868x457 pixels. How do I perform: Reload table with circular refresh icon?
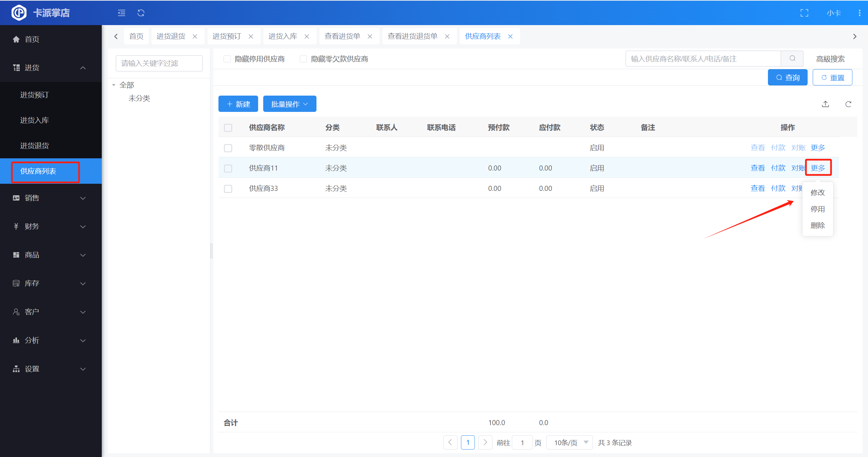848,104
